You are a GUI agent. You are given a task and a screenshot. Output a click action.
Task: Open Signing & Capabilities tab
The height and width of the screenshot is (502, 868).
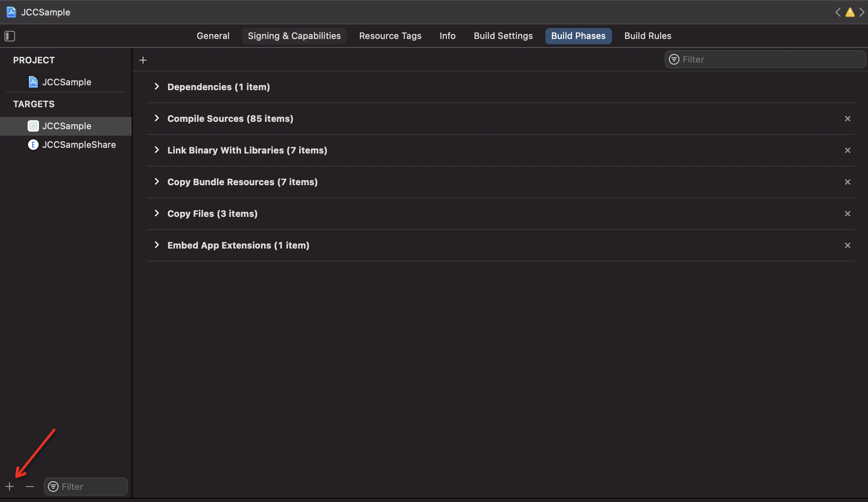[294, 36]
